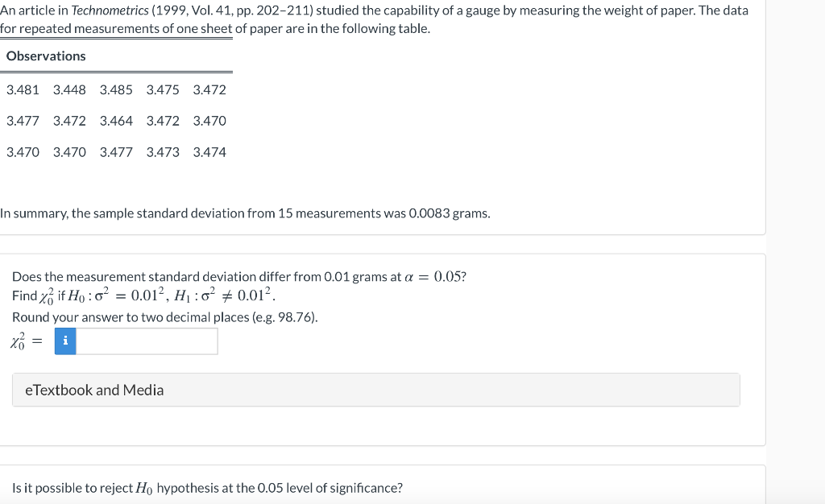The width and height of the screenshot is (825, 504).
Task: Click the χ₀² equals label before the answer box
Action: pyautogui.click(x=23, y=341)
